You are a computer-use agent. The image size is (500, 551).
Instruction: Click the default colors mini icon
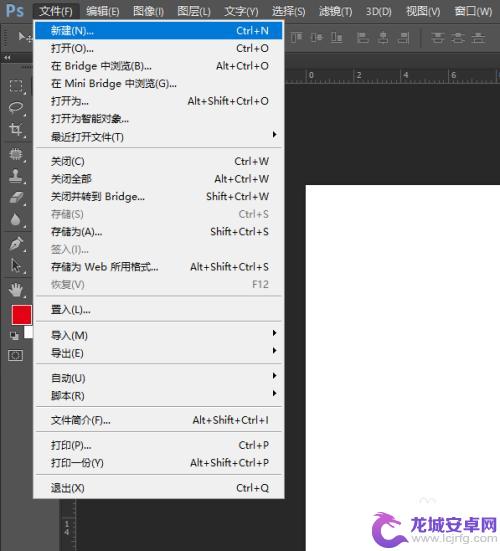pyautogui.click(x=14, y=336)
